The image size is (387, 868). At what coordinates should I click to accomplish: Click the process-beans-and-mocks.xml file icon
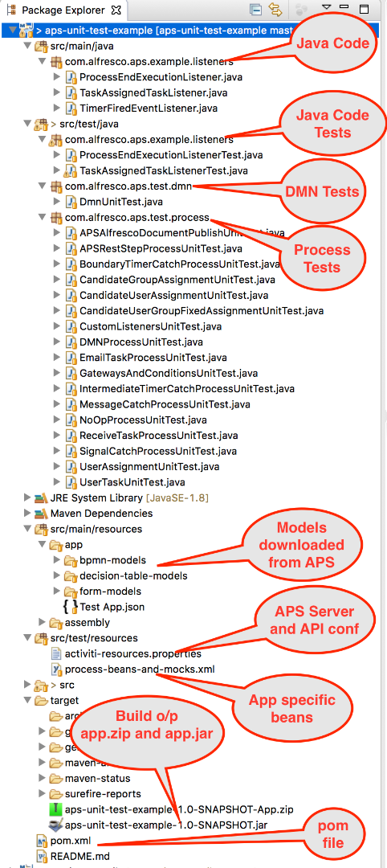(x=56, y=669)
